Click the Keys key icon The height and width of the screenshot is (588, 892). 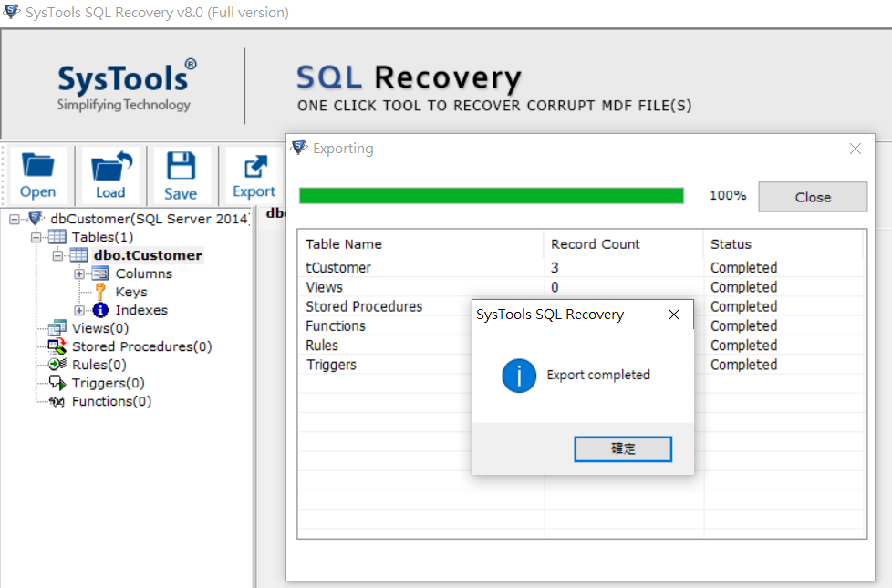[x=100, y=292]
